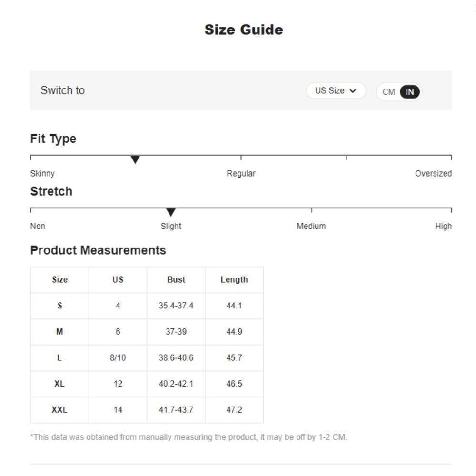Click the size S row
This screenshot has width=476, height=476.
click(147, 306)
